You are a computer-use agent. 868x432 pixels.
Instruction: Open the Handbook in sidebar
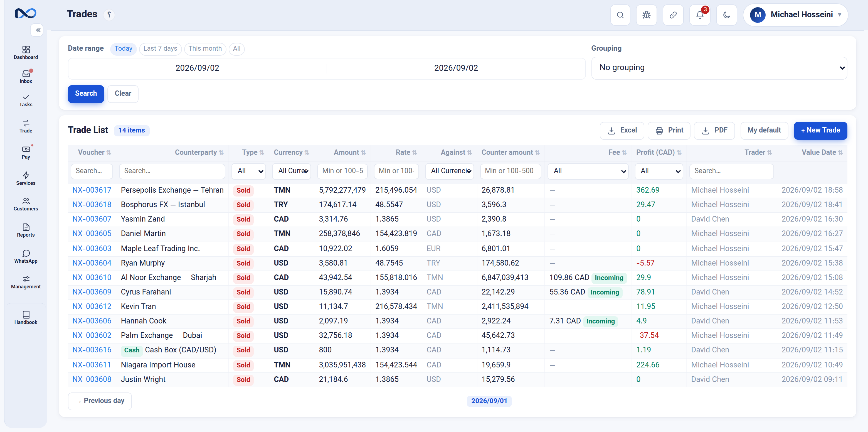pyautogui.click(x=26, y=318)
